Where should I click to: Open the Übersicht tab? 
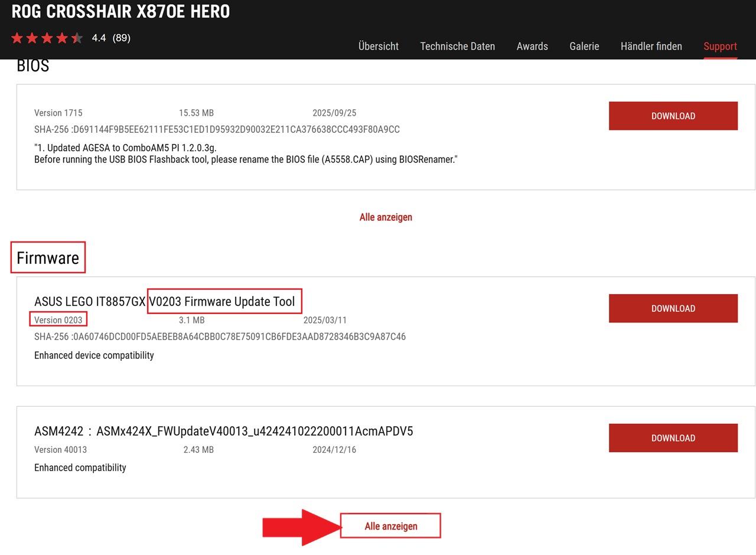[378, 46]
